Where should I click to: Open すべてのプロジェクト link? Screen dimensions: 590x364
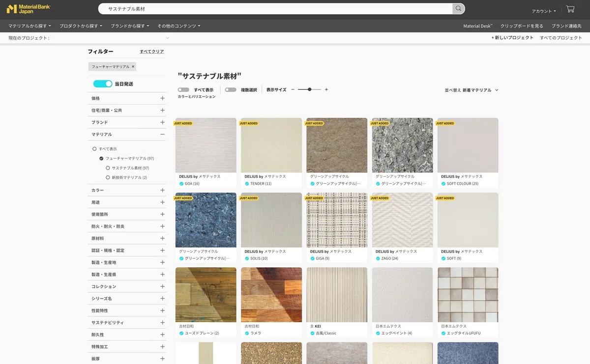pos(561,38)
